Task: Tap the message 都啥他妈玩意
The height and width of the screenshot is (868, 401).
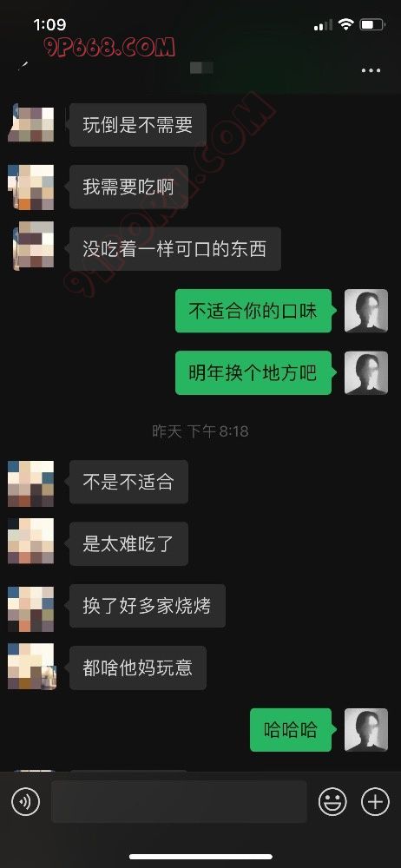Action: tap(138, 667)
